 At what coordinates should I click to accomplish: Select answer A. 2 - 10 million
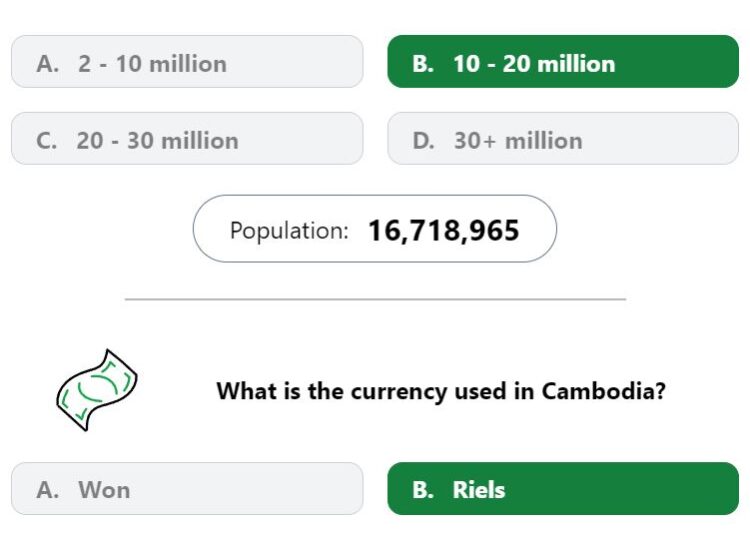click(187, 61)
